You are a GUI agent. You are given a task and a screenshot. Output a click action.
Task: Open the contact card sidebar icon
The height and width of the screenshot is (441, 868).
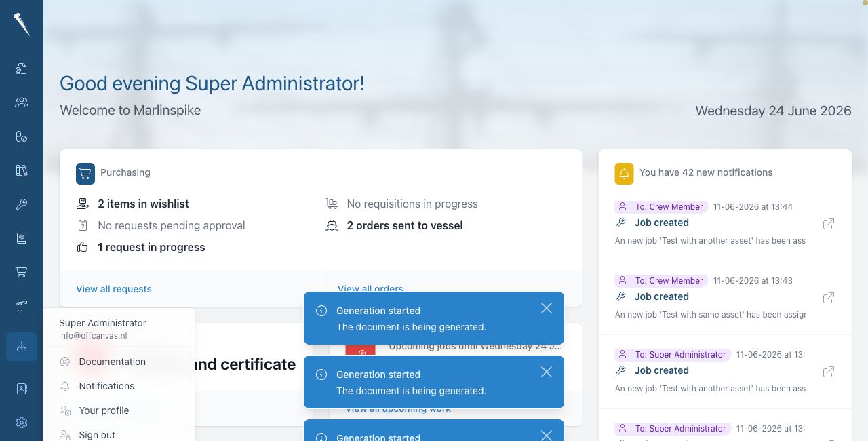tap(22, 389)
